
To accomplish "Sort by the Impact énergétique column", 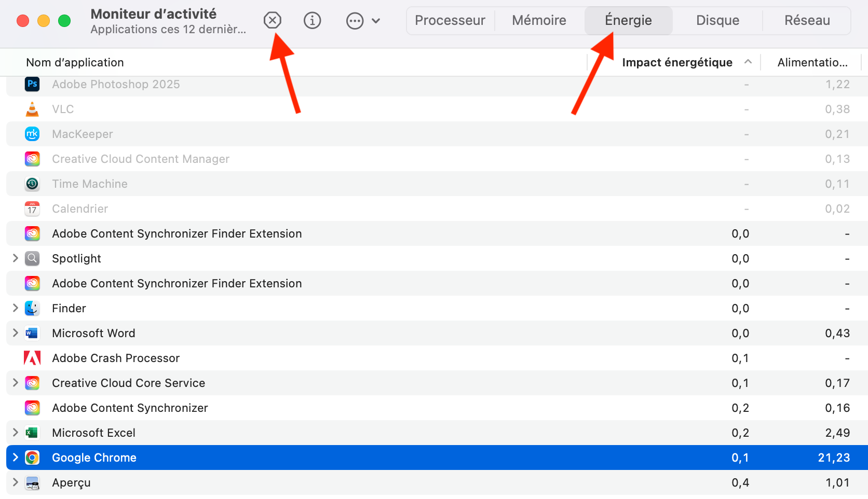I will [x=677, y=62].
